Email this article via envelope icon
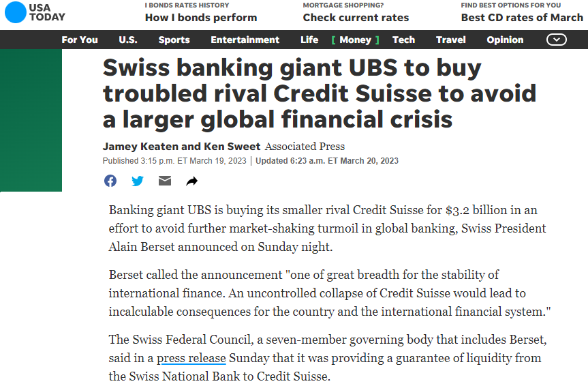588x386 pixels. [165, 181]
